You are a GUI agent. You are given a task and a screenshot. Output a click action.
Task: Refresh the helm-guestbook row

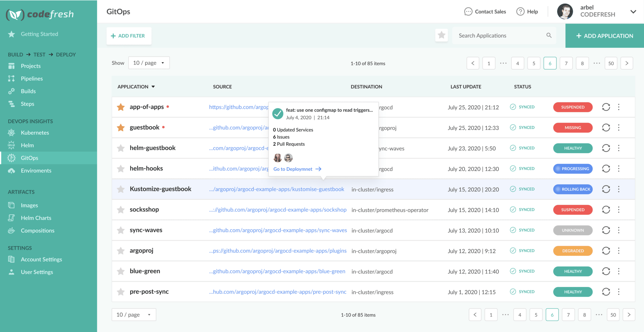coord(606,148)
